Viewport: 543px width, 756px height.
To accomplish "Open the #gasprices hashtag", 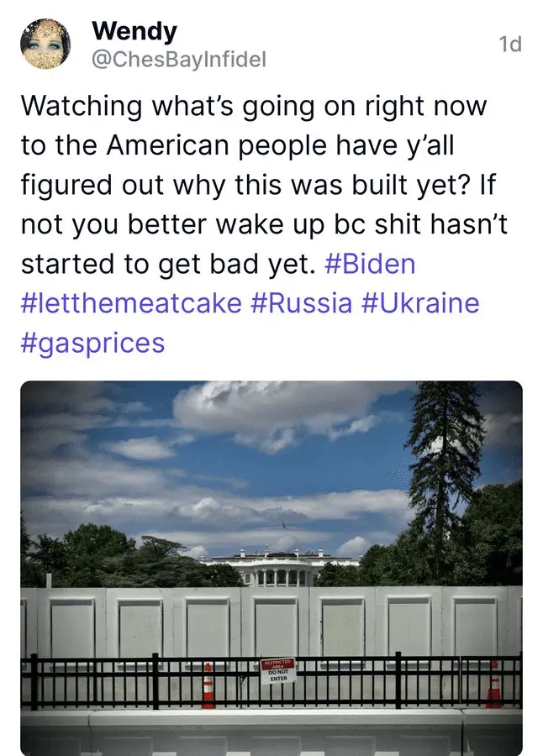I will pos(92,342).
